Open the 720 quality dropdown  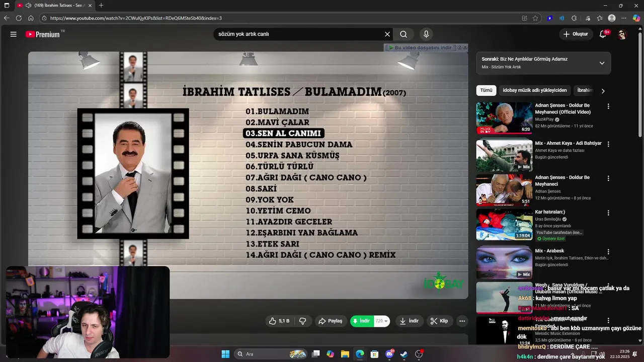coord(382,321)
